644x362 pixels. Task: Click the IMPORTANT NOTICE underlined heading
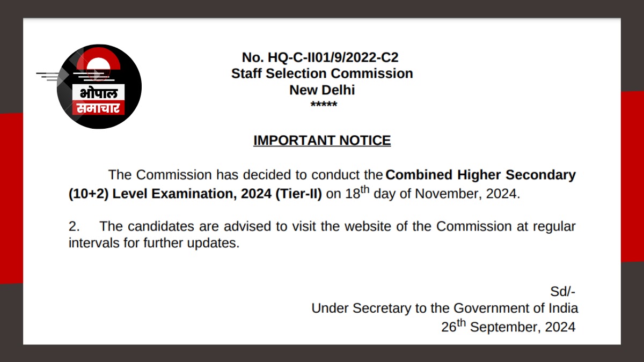(322, 141)
